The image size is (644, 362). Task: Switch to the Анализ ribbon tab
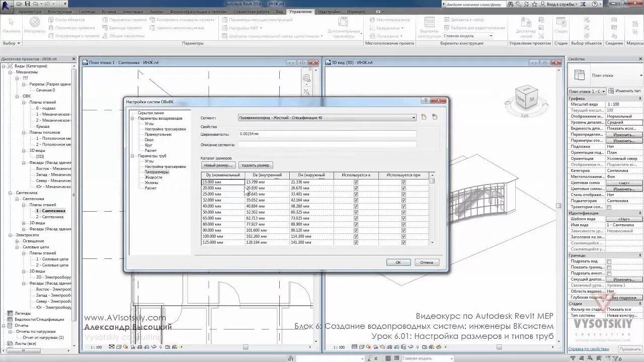[x=156, y=11]
